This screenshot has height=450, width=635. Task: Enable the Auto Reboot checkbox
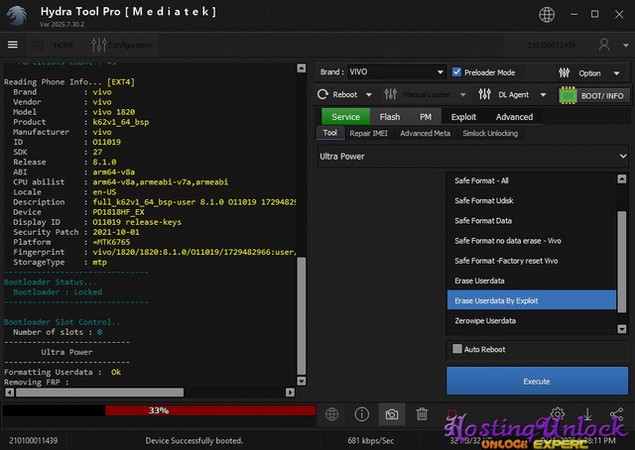point(457,349)
